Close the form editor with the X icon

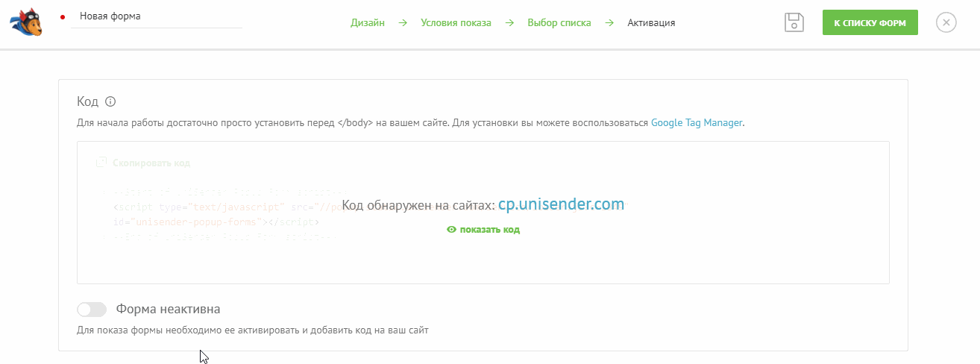pyautogui.click(x=946, y=22)
